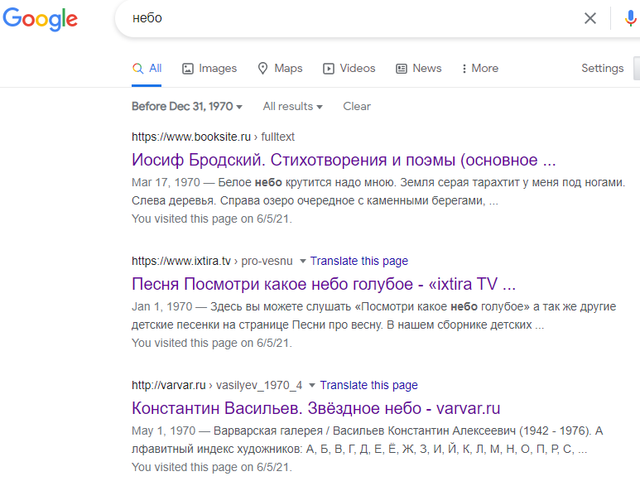This screenshot has height=481, width=640.
Task: Click the booksite.ru URL breadcrumb
Action: point(213,137)
